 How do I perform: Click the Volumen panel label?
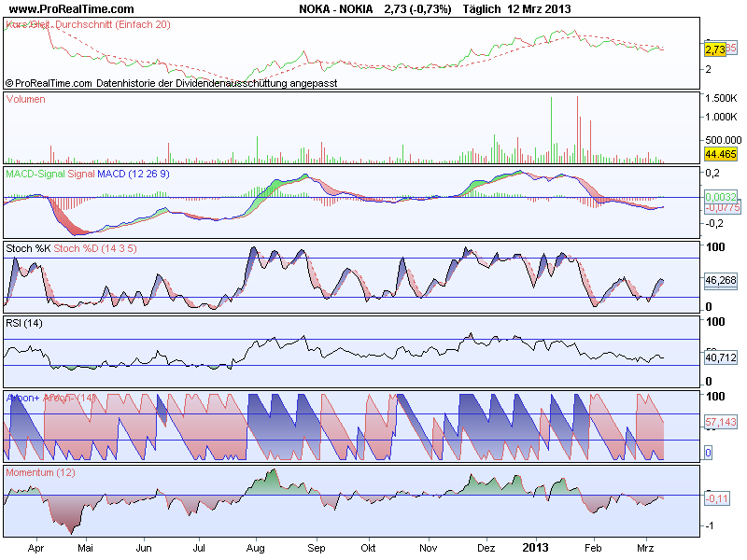coord(26,99)
